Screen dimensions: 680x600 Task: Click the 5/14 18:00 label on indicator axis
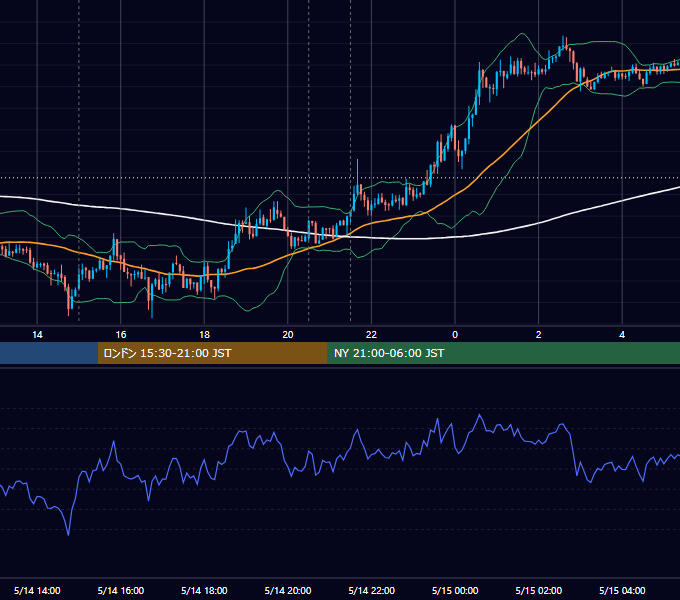click(x=204, y=590)
